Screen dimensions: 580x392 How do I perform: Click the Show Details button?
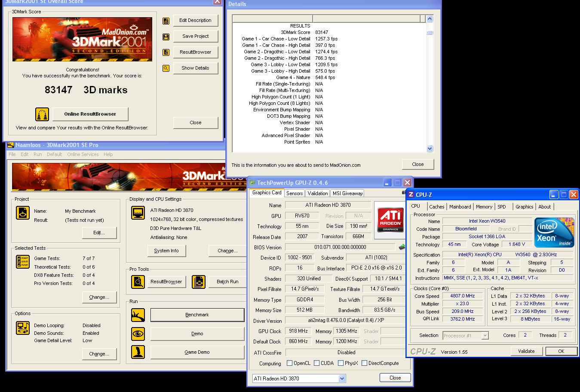195,68
